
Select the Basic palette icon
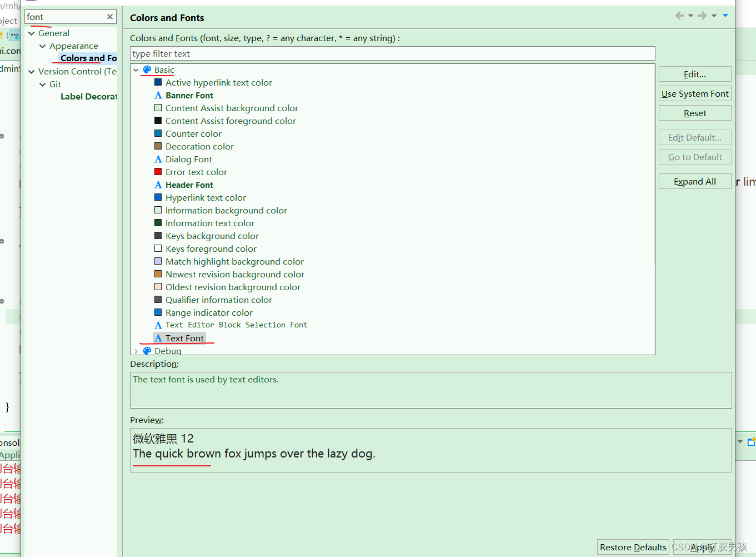tap(147, 70)
